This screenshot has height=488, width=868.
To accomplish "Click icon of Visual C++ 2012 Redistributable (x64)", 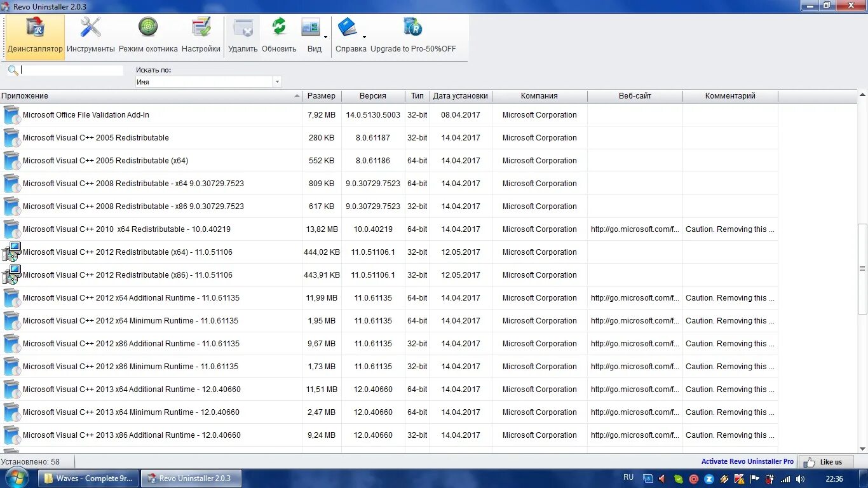I will [x=11, y=252].
